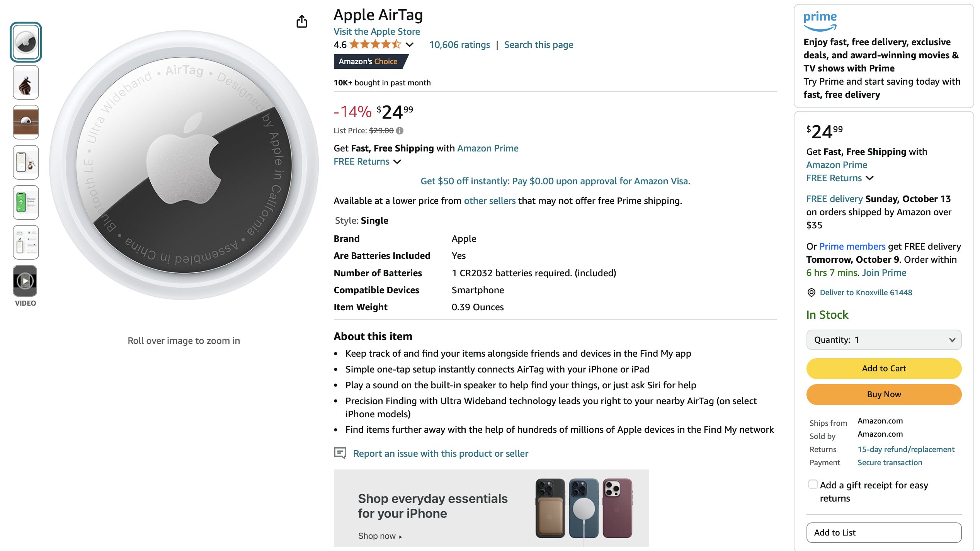The image size is (980, 551).
Task: Open the 10,606 ratings link
Action: [x=459, y=44]
